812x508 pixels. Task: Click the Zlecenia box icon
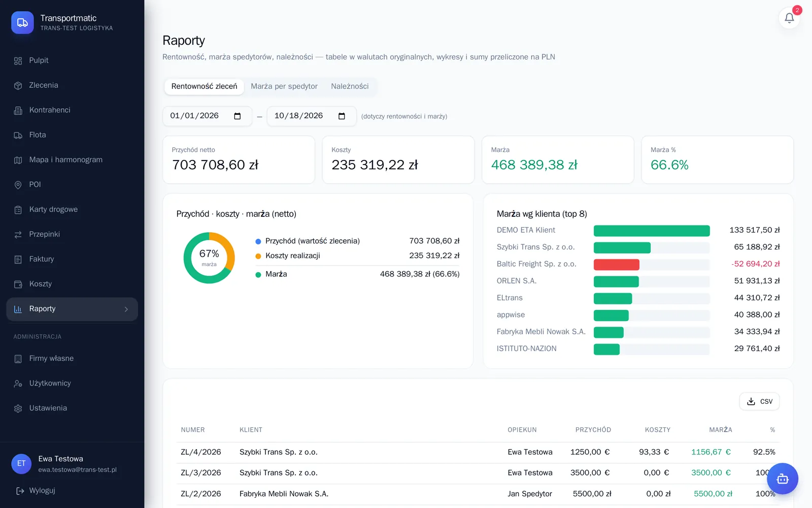(18, 86)
